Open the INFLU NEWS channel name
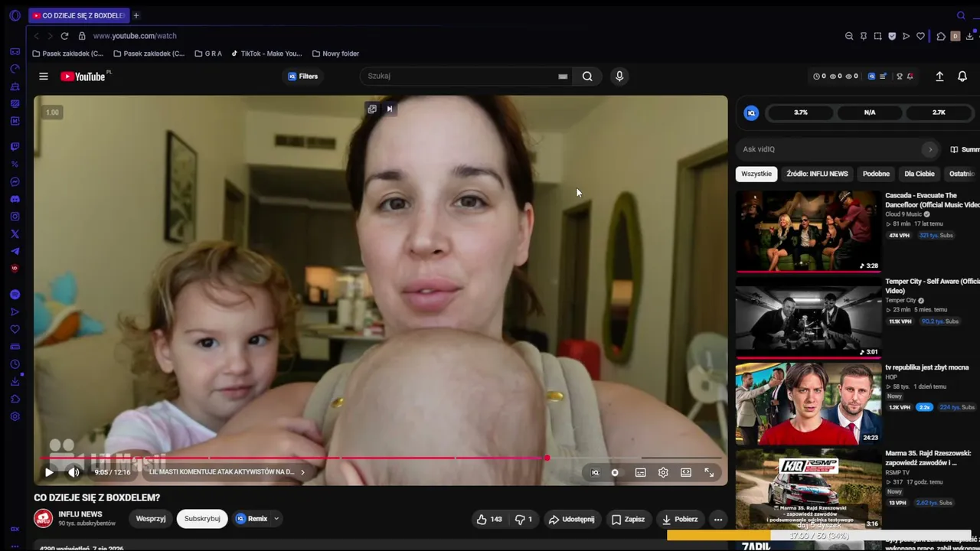The width and height of the screenshot is (980, 551). point(80,514)
